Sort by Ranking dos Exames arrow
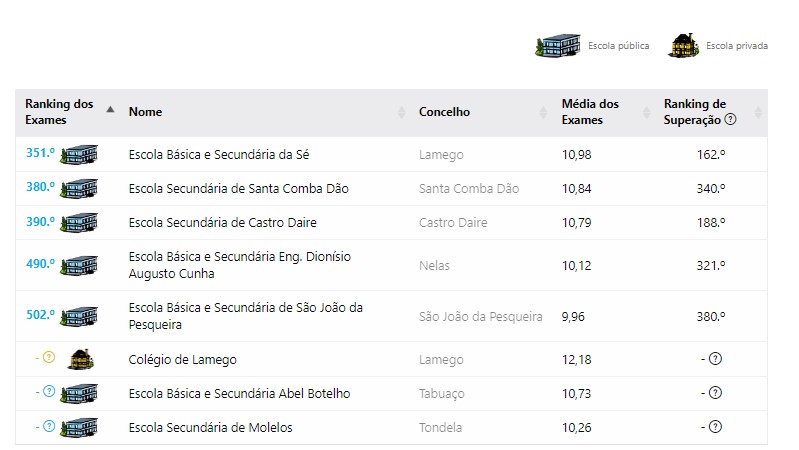This screenshot has height=450, width=799. [x=110, y=109]
